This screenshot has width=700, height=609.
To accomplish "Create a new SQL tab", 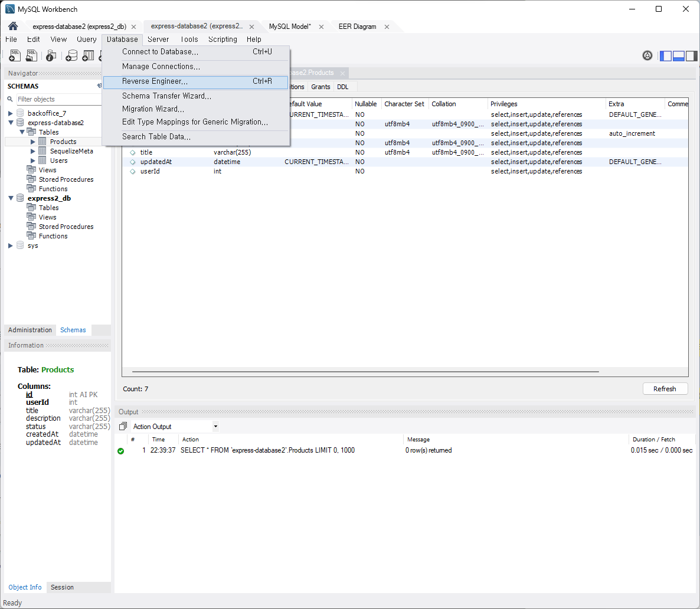I will [15, 56].
